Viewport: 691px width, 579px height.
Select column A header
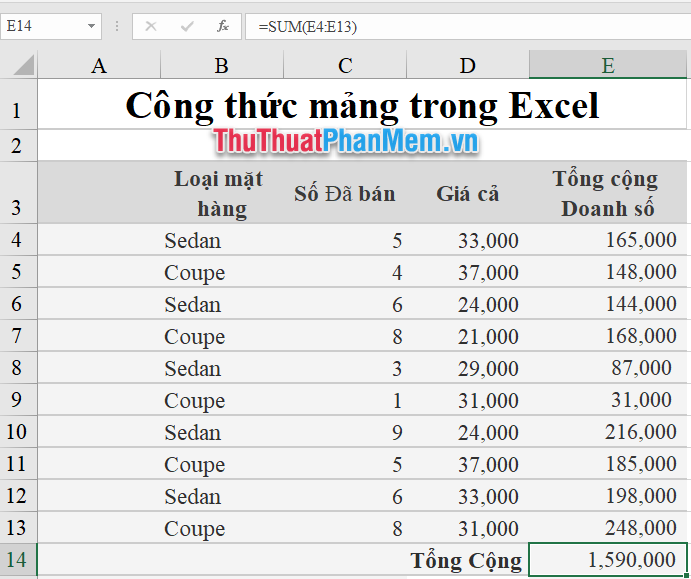click(98, 66)
